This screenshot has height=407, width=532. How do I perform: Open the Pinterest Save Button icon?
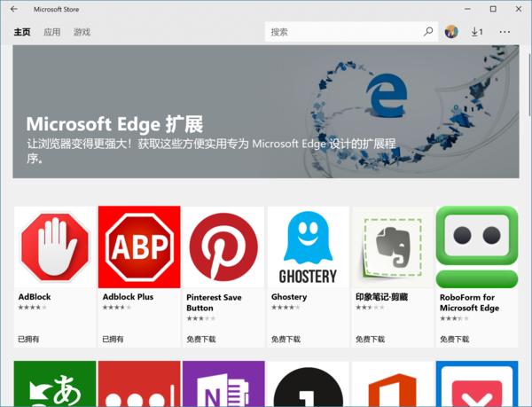click(x=223, y=247)
